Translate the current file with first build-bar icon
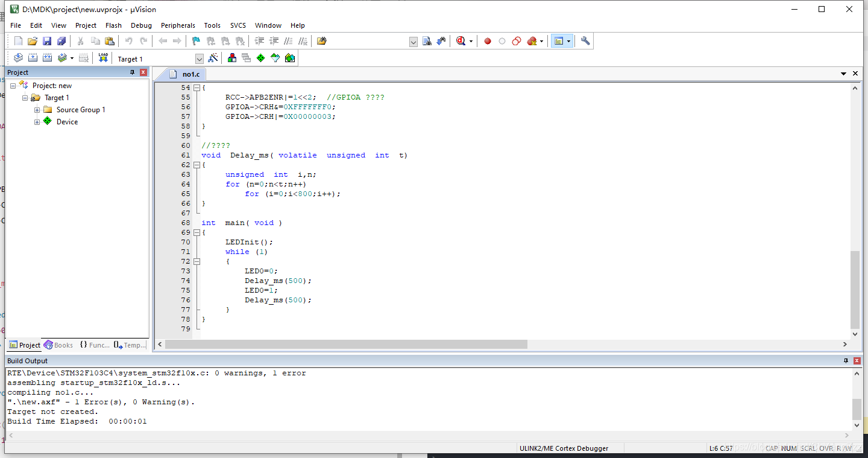This screenshot has height=458, width=868. point(18,58)
